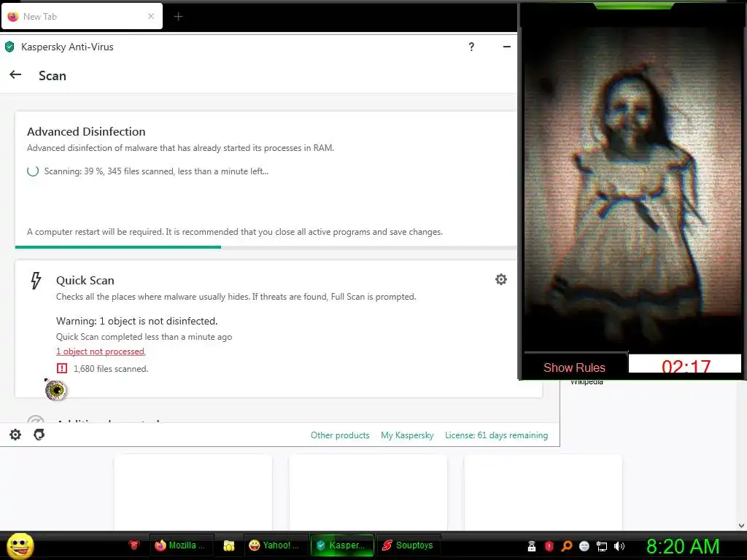Click the orange magnifier tray icon
The width and height of the screenshot is (747, 560).
pos(566,546)
